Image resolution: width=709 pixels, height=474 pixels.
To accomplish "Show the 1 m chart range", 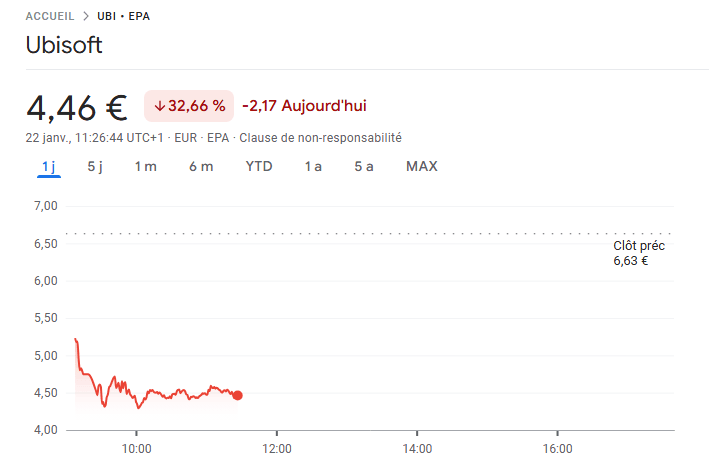I will 145,166.
